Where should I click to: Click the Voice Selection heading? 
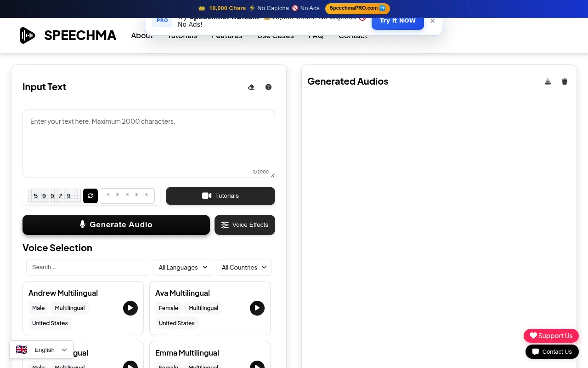coord(57,248)
